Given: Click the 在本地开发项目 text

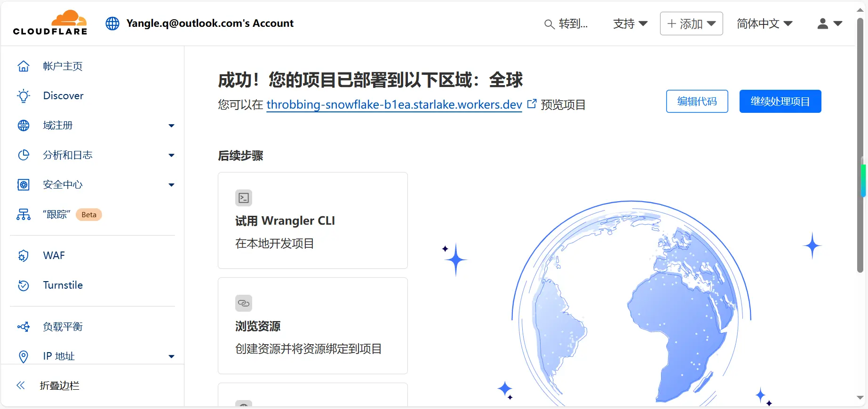Looking at the screenshot, I should pos(275,244).
